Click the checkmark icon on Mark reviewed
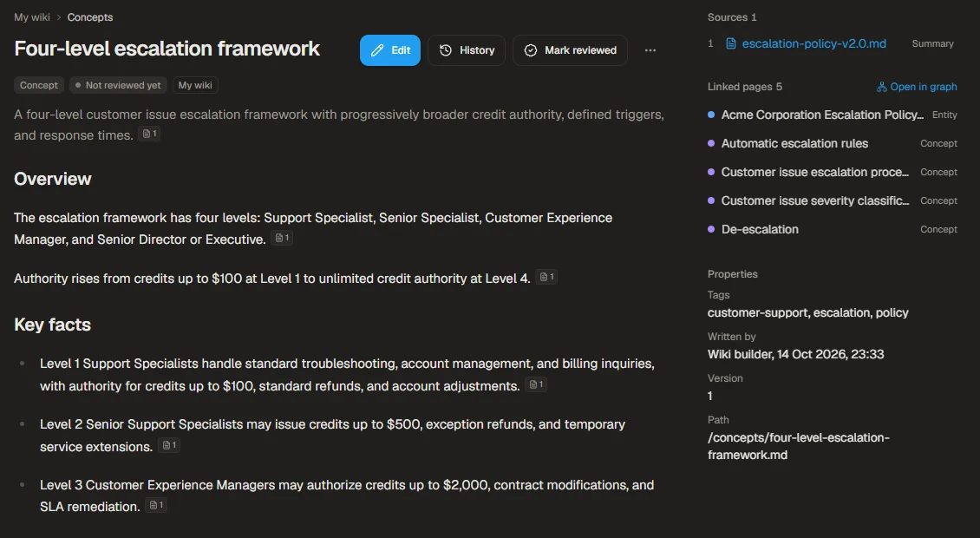This screenshot has height=538, width=980. pos(531,50)
